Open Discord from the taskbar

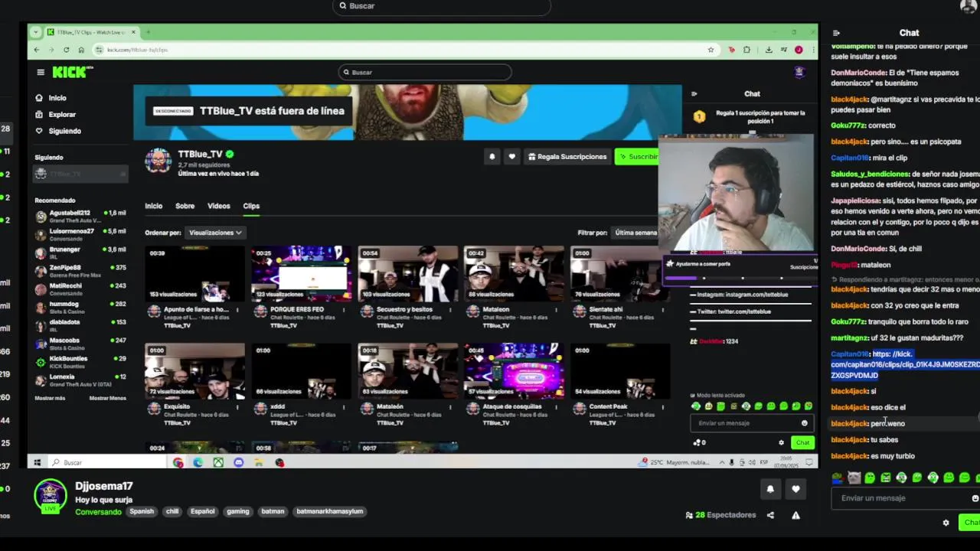tap(238, 462)
